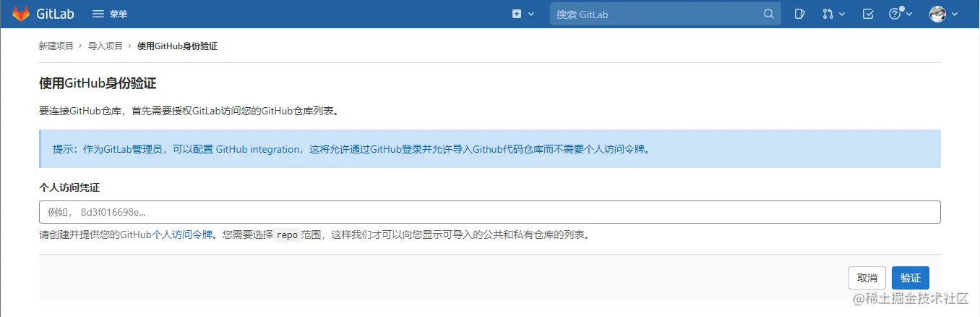Click the search magnifier icon
This screenshot has height=317, width=980.
pos(768,14)
